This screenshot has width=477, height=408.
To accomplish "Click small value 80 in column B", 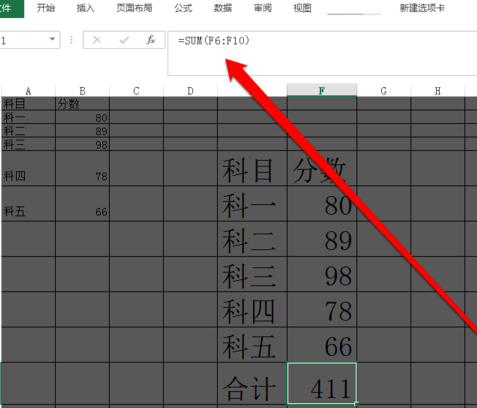I will coord(82,117).
